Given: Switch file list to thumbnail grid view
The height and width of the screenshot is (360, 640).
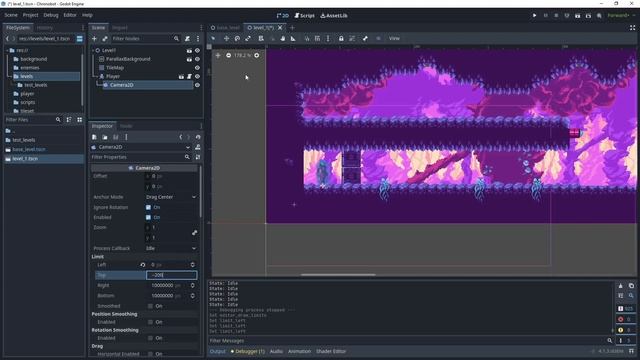Looking at the screenshot, I should pyautogui.click(x=80, y=120).
